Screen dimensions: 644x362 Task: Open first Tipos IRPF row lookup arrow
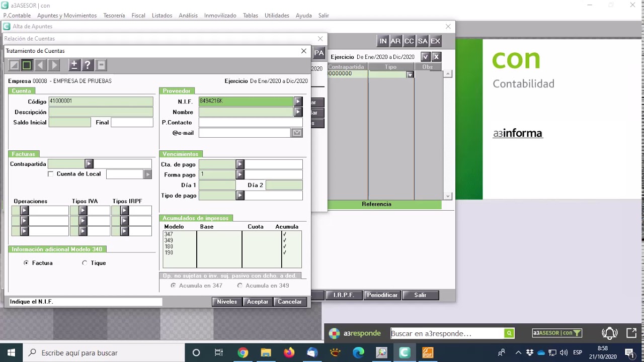pos(124,211)
